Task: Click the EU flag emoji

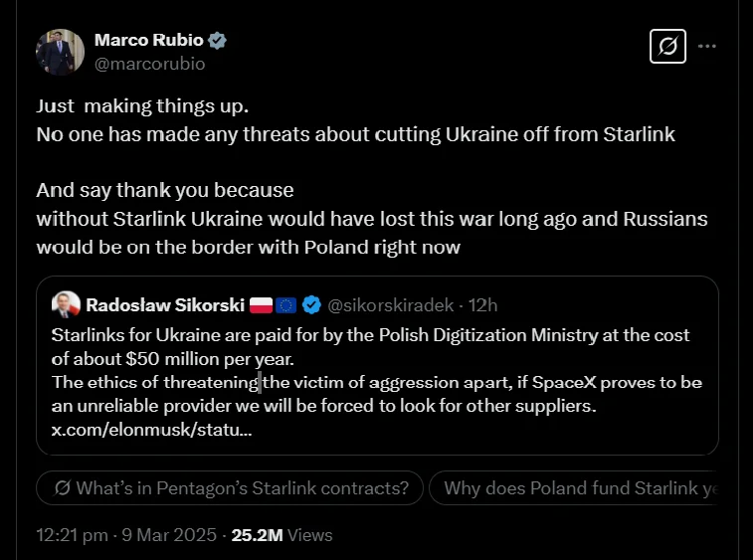Action: pyautogui.click(x=286, y=303)
